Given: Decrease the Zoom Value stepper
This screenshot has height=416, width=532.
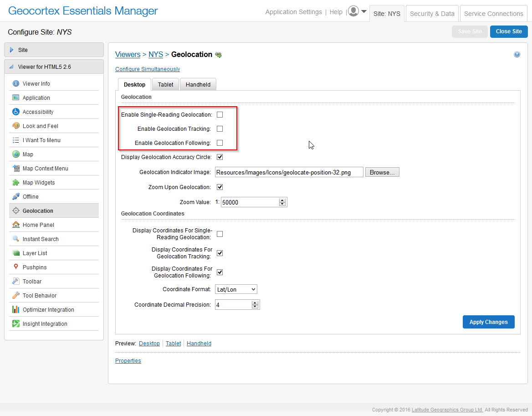Looking at the screenshot, I should (x=282, y=204).
